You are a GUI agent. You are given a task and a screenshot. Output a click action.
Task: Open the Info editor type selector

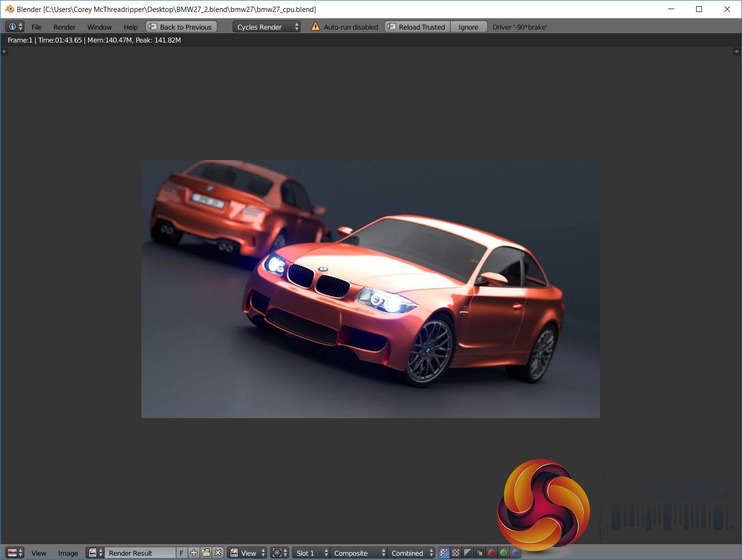point(15,27)
